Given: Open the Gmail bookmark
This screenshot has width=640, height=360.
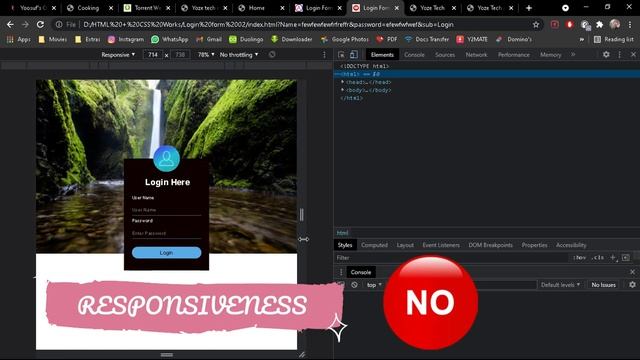Looking at the screenshot, I should [209, 39].
